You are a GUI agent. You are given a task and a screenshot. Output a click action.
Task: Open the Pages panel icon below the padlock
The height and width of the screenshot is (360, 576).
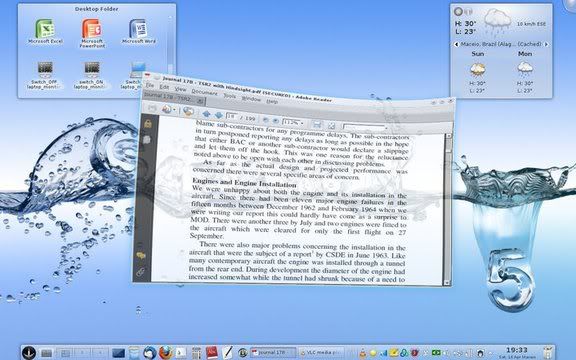point(147,139)
